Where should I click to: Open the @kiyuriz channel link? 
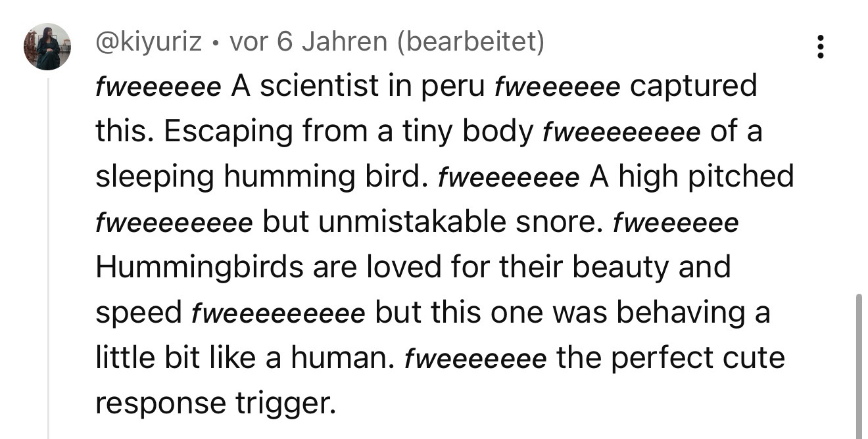click(x=149, y=43)
